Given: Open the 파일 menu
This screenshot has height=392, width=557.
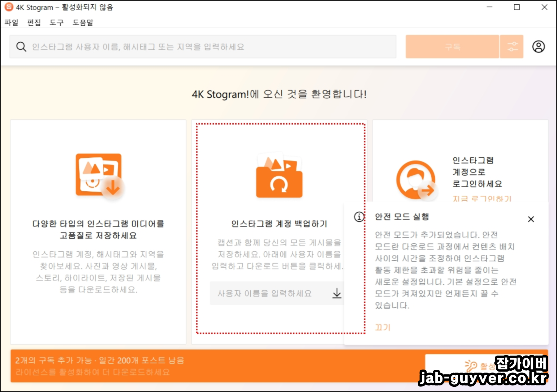Looking at the screenshot, I should tap(11, 23).
